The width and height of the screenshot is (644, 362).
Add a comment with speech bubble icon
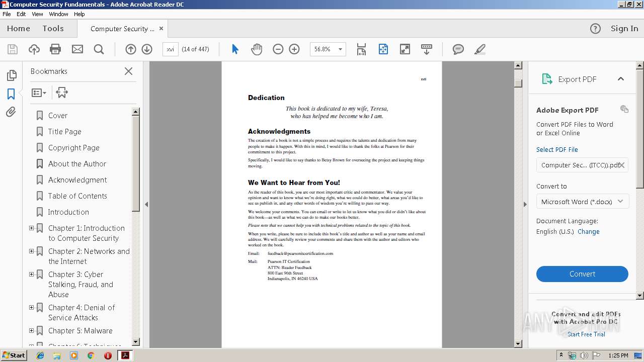pyautogui.click(x=458, y=49)
